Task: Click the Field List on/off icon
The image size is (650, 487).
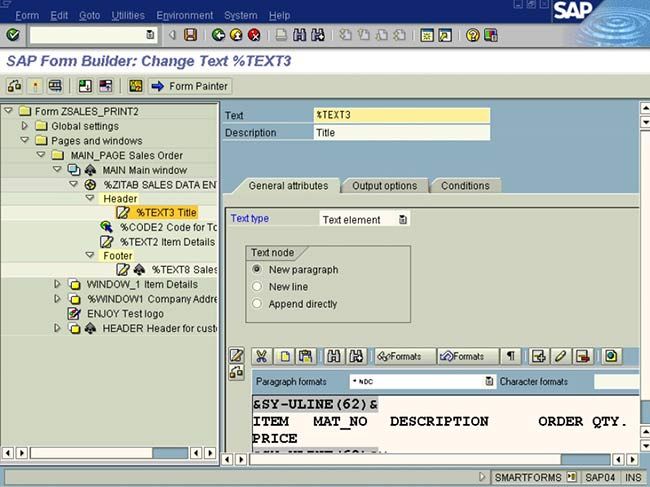Action: pos(136,86)
